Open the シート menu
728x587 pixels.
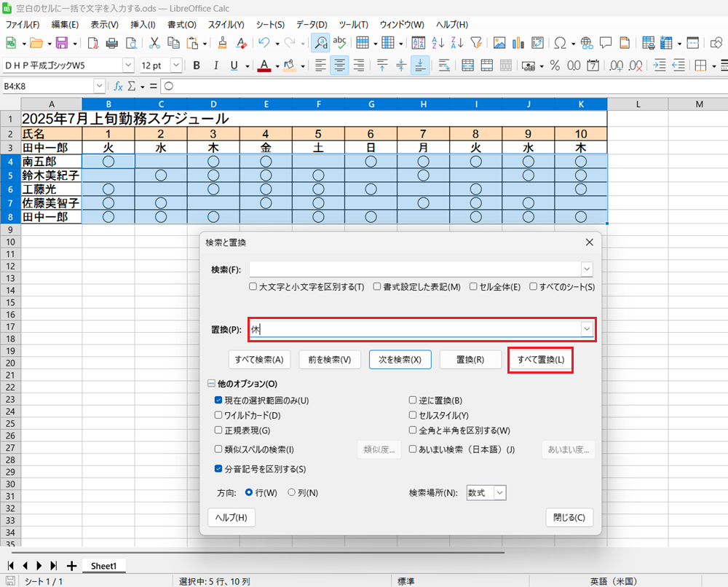(x=270, y=25)
